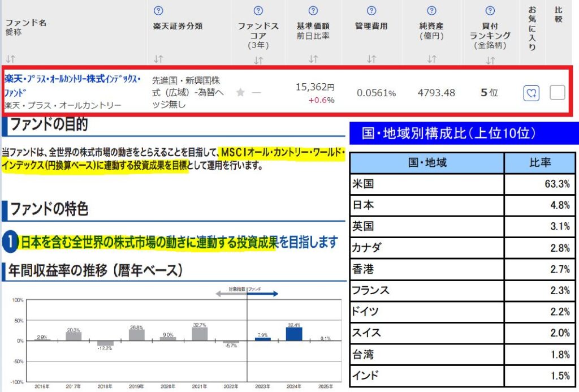The width and height of the screenshot is (579, 392).
Task: Sort the list by ファンド名 arrows
Action: (x=11, y=58)
